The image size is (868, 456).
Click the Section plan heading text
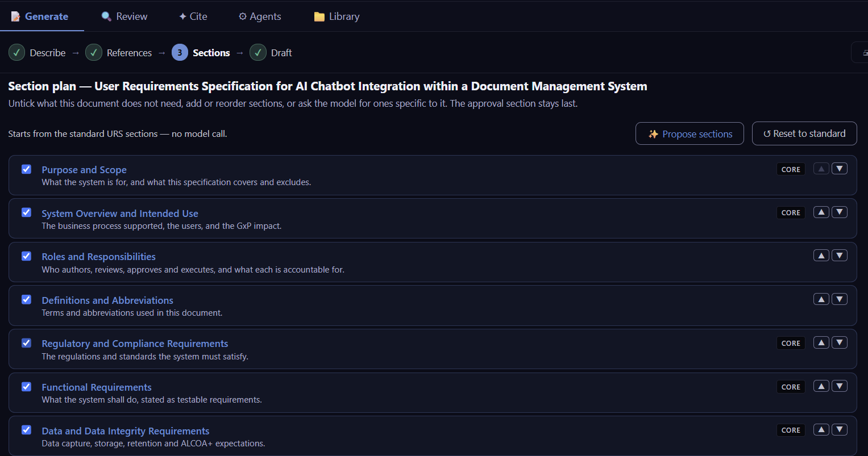(x=327, y=86)
